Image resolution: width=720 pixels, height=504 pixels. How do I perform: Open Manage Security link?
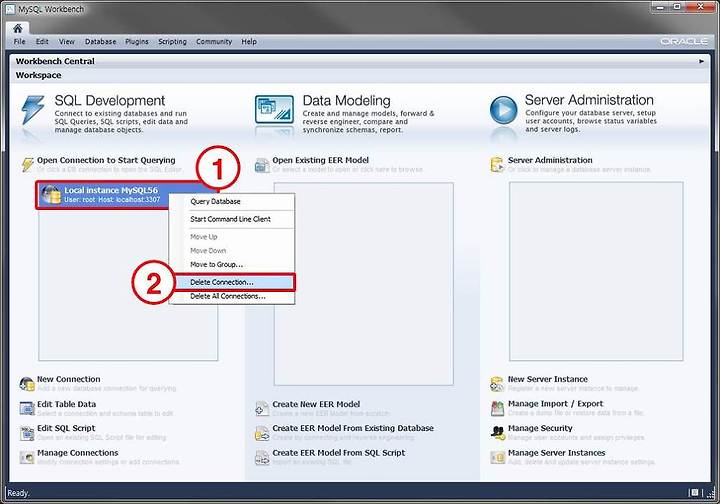[x=540, y=428]
